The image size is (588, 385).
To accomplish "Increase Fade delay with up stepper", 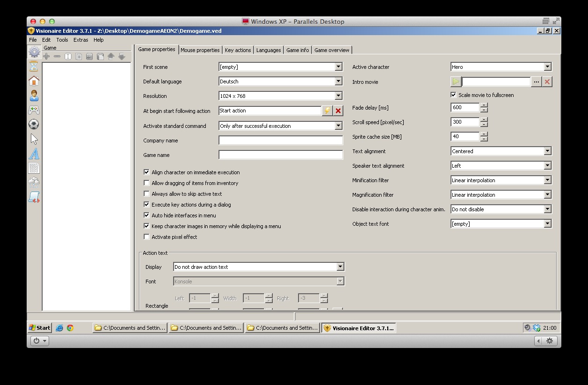I will pos(484,105).
